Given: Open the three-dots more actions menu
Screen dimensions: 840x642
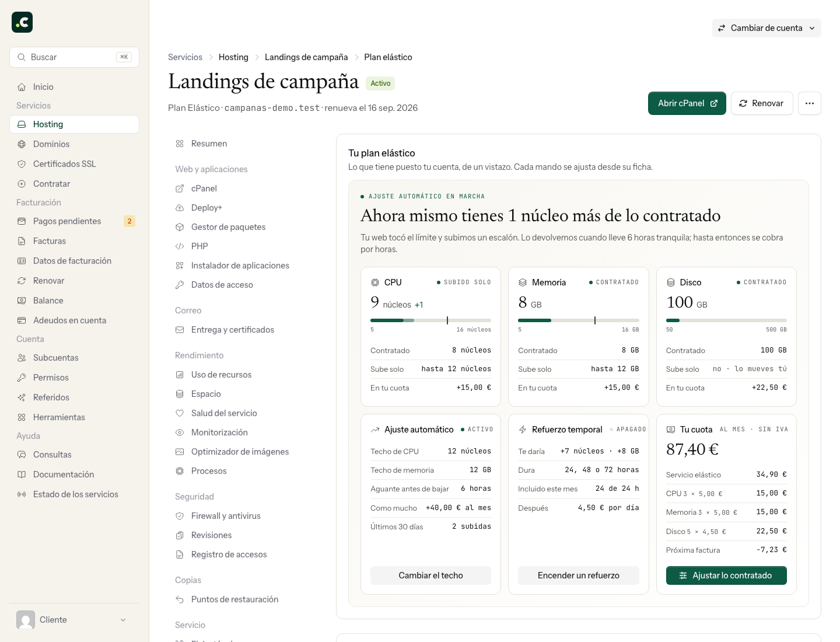Looking at the screenshot, I should [x=810, y=103].
